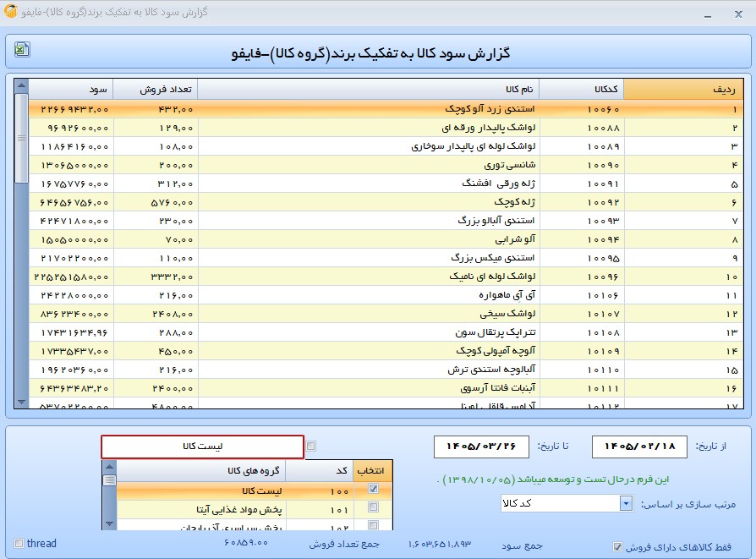Click انتخاب header in groups grid
Viewport: 756px width, 559px height.
click(373, 471)
